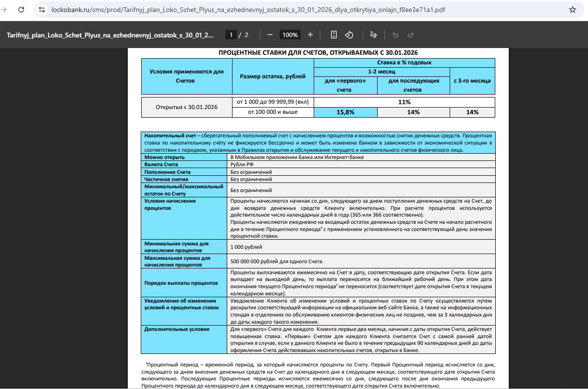
Task: Bookmark this PDF with the star icon
Action: pos(572,10)
